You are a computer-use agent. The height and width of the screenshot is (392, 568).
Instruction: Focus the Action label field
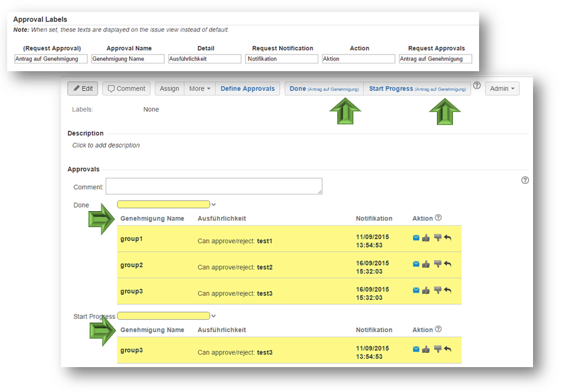359,59
